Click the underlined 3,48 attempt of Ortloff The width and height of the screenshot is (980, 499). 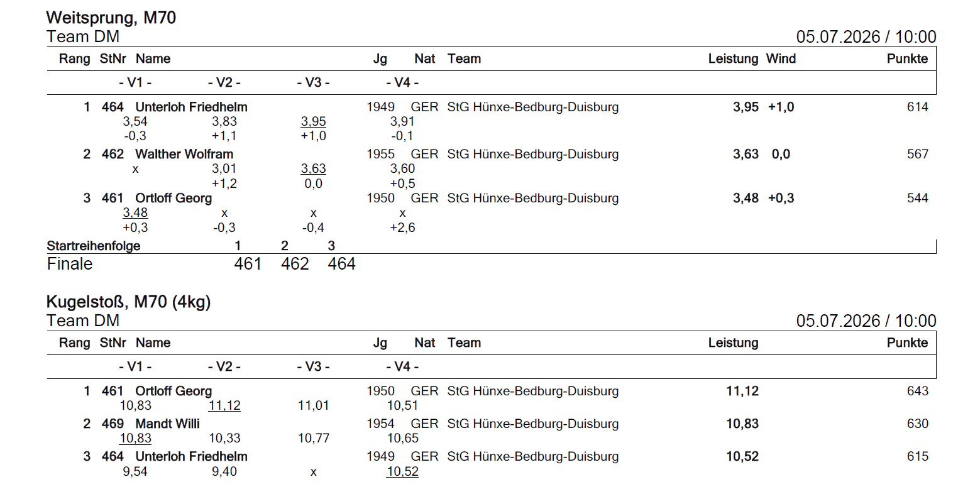click(x=135, y=212)
